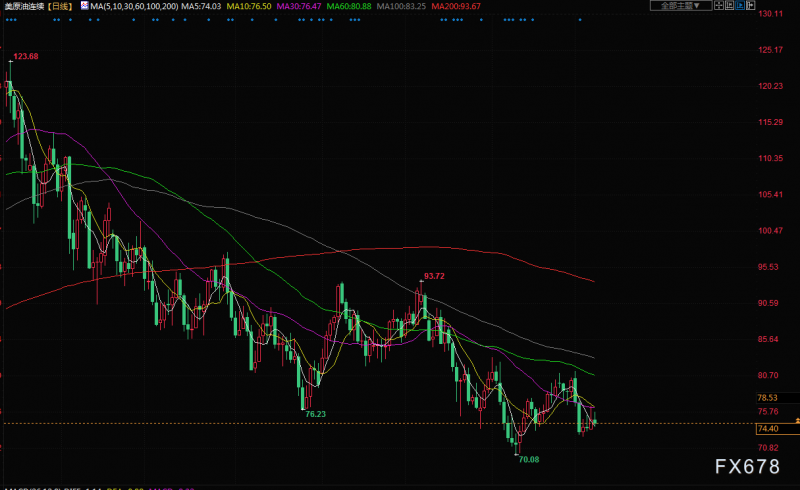This screenshot has height=490, width=800.
Task: Click the leftmost blue news dot marker
Action: [6, 20]
